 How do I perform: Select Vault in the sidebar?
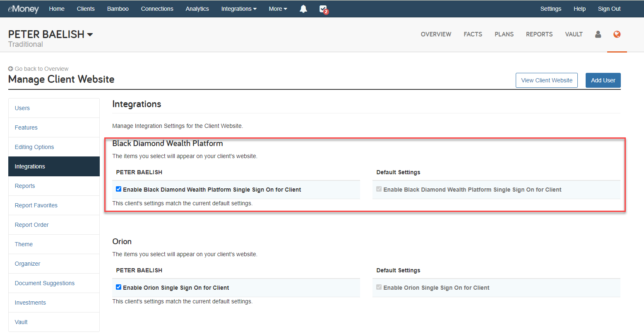(x=54, y=322)
